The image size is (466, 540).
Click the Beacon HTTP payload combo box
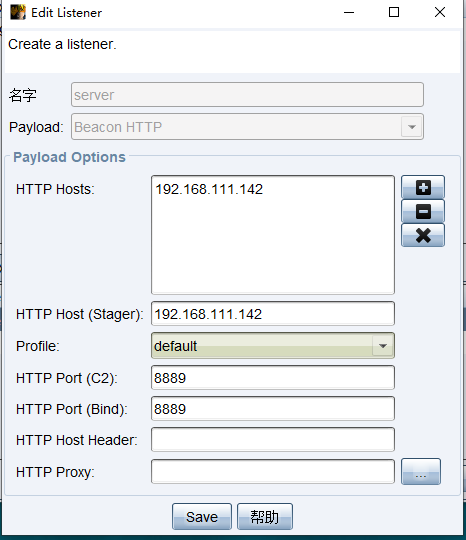tap(247, 127)
